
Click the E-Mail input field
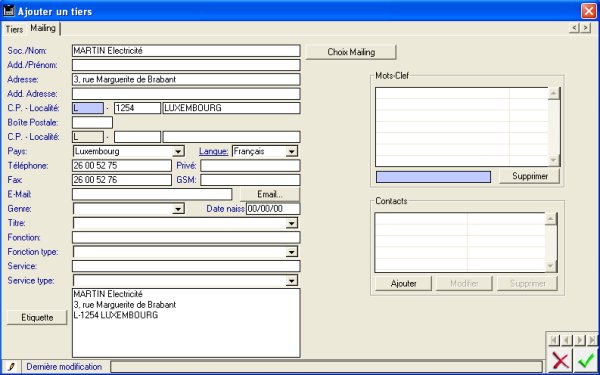click(x=152, y=194)
